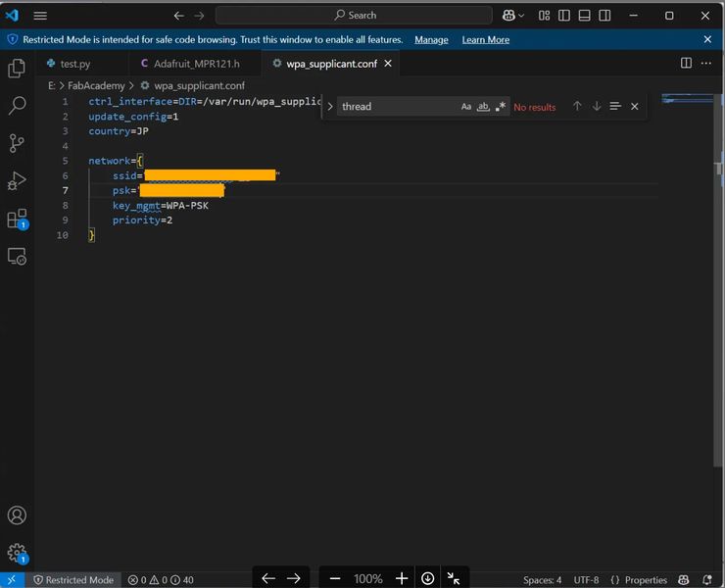Expand the replace field chevron
725x588 pixels.
(x=329, y=107)
